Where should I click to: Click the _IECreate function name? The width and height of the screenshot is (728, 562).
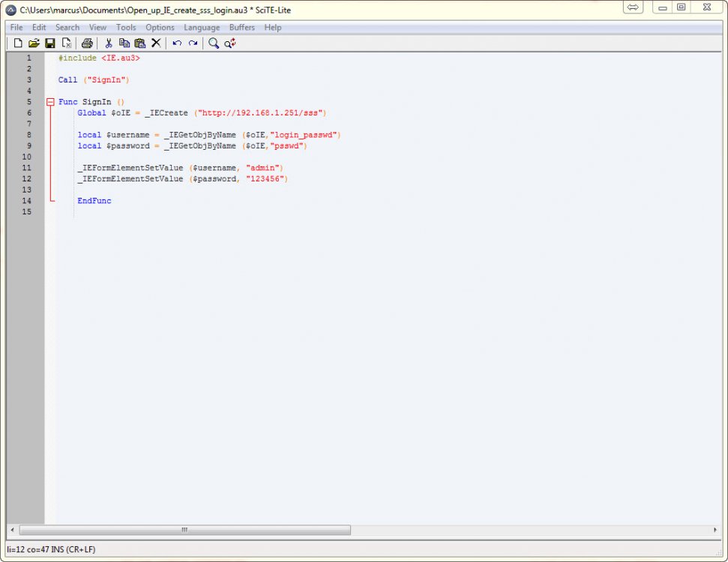(x=166, y=112)
